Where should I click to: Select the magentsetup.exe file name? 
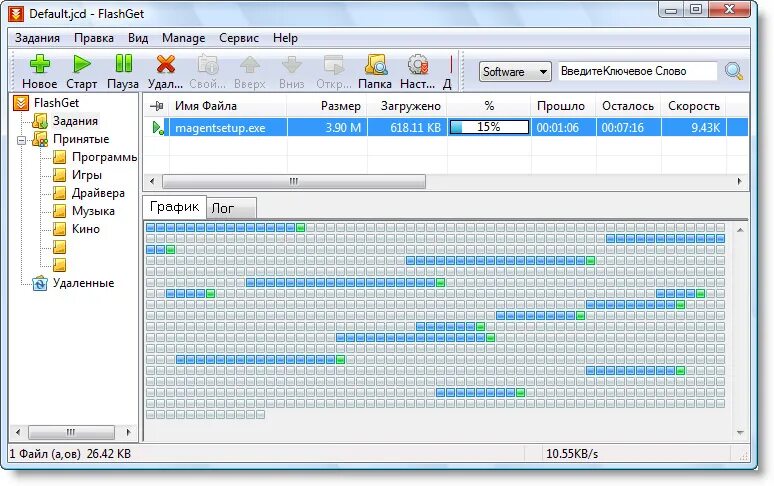click(x=220, y=128)
